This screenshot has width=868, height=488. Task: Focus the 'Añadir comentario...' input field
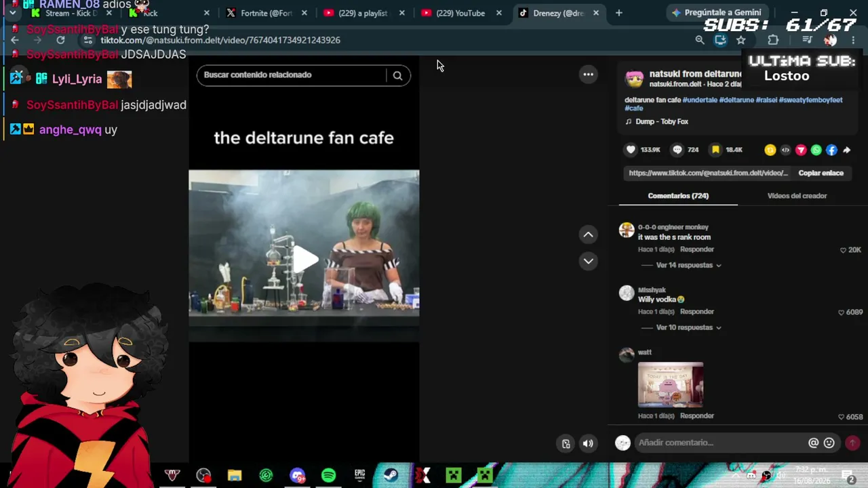click(x=719, y=443)
